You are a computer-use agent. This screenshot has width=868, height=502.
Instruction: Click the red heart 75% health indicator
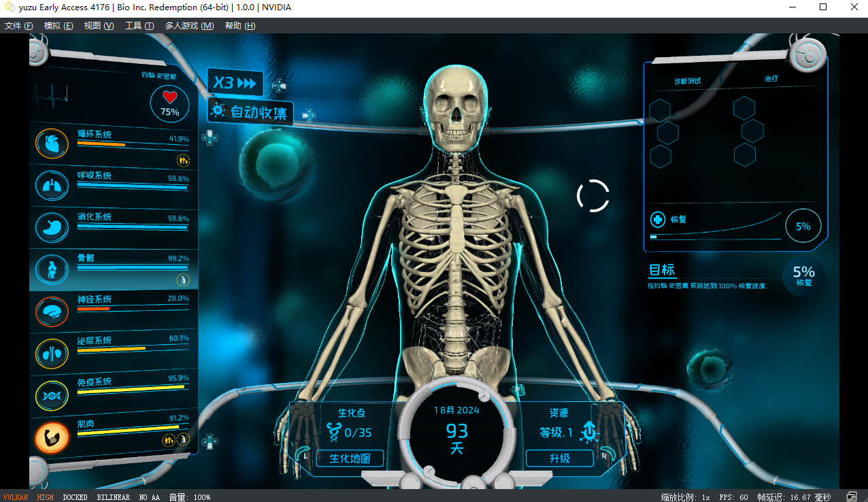(169, 104)
